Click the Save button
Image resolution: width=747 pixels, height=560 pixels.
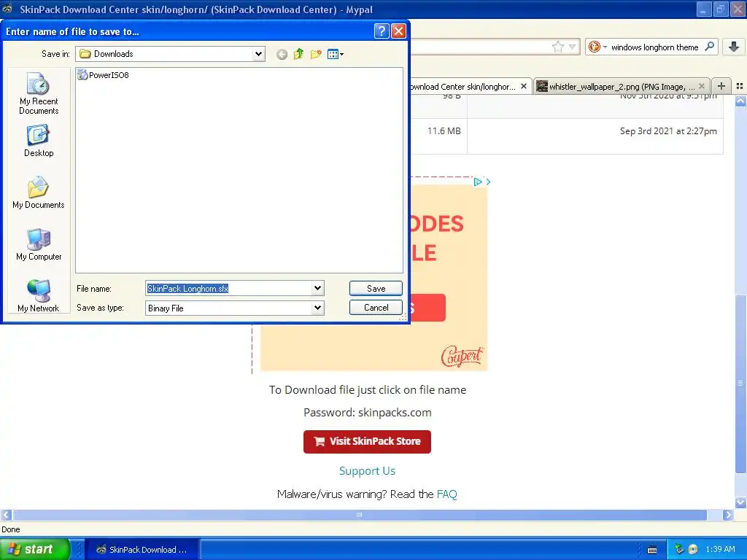[376, 288]
